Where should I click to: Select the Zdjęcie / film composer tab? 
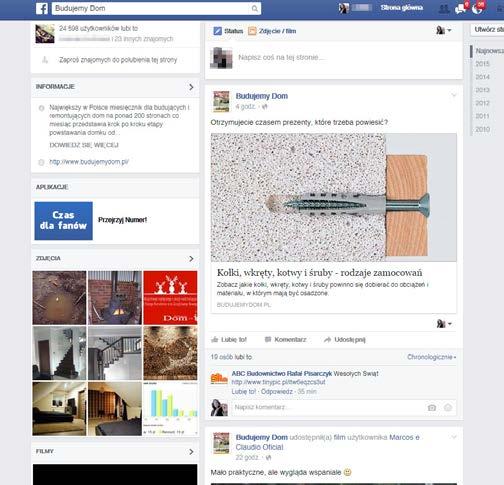[272, 31]
